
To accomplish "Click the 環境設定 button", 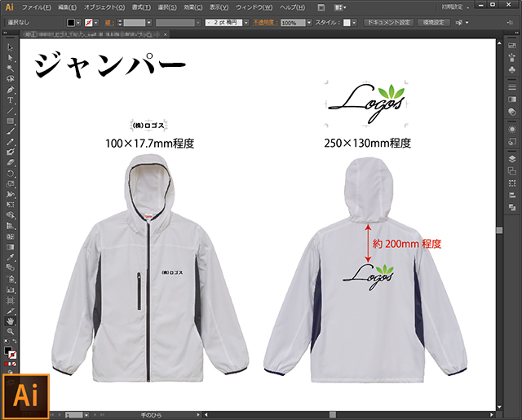I will (x=434, y=22).
